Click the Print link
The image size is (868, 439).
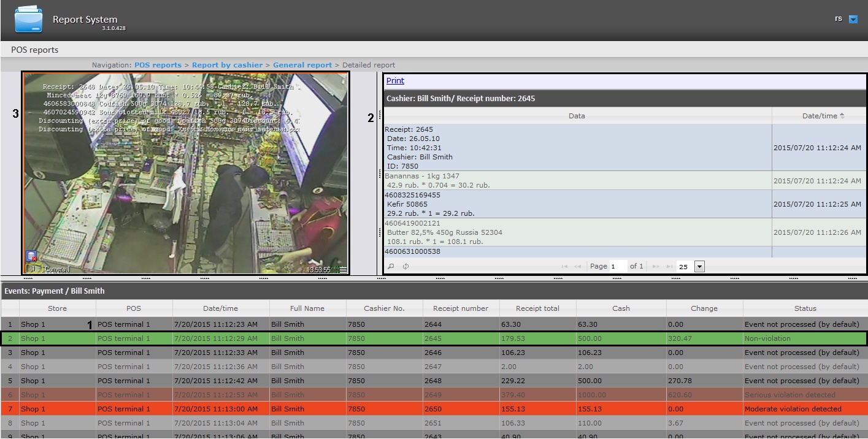tap(395, 81)
